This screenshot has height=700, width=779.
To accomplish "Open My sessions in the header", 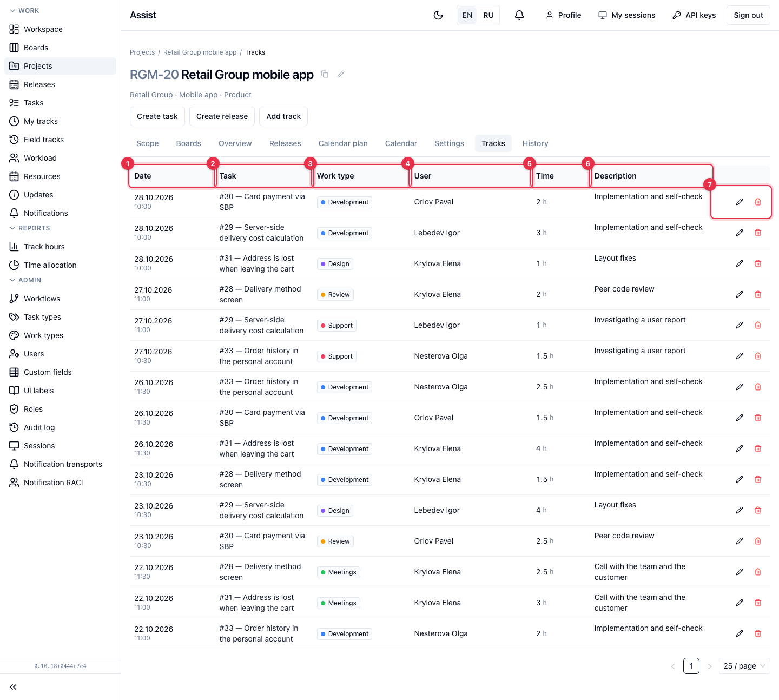I will (626, 15).
